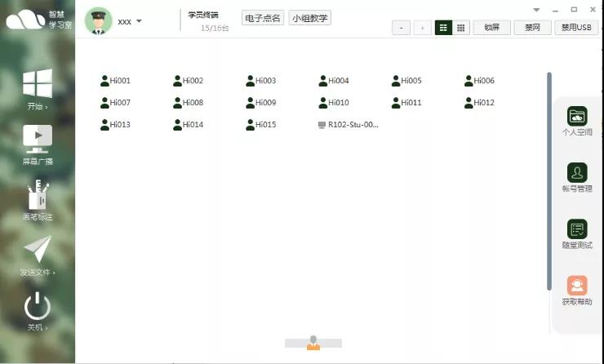Open 随堂测试 classroom quiz
Image resolution: width=604 pixels, height=364 pixels.
577,229
